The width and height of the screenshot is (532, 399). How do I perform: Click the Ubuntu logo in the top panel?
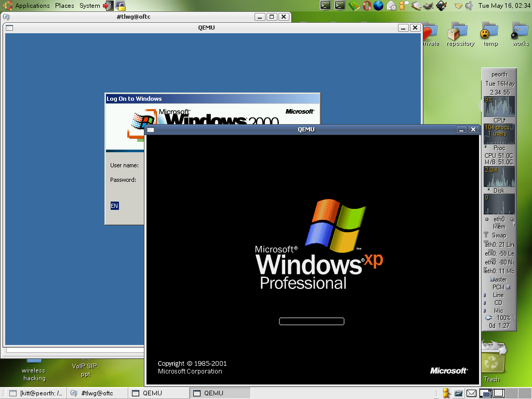7,5
